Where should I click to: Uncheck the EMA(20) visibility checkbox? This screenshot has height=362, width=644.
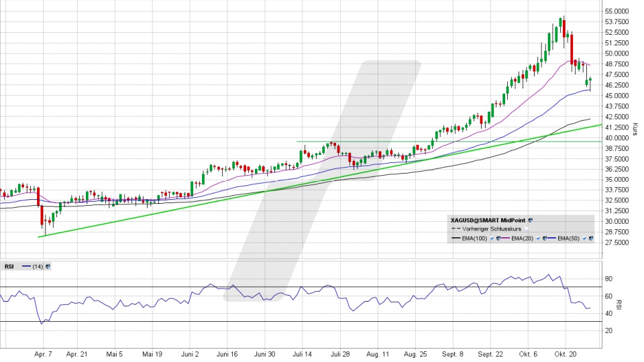point(537,239)
